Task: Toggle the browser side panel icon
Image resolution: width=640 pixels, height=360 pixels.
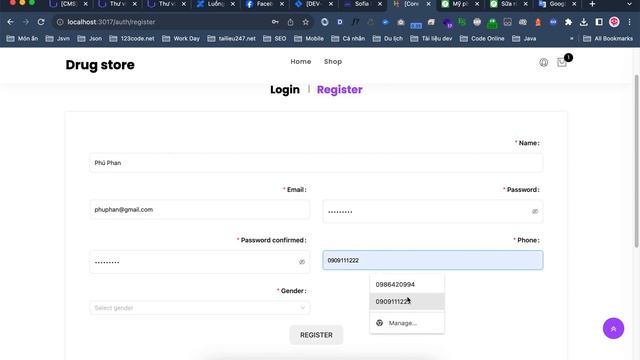Action: click(599, 22)
